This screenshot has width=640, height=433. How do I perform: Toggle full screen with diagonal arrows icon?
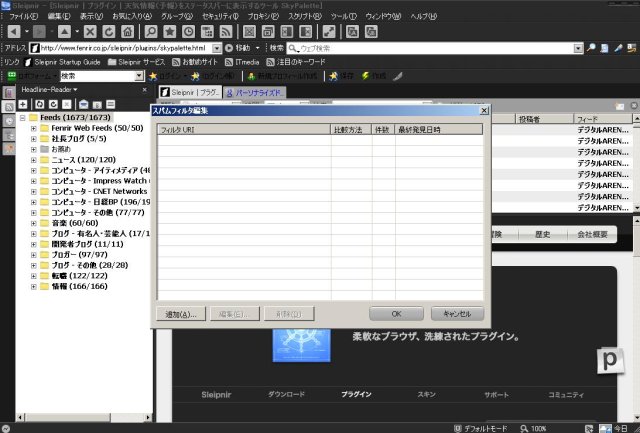pyautogui.click(x=329, y=32)
